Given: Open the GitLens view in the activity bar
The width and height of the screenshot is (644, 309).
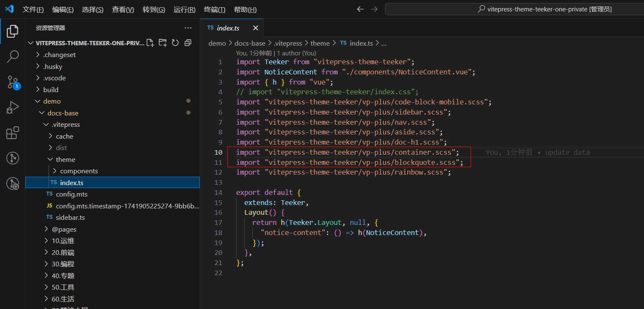Looking at the screenshot, I should [13, 158].
